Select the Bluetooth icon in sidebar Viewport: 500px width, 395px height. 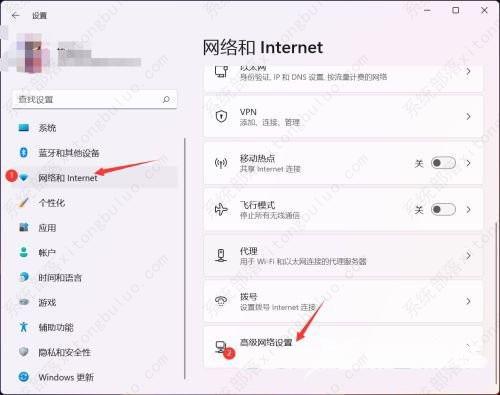tap(23, 152)
